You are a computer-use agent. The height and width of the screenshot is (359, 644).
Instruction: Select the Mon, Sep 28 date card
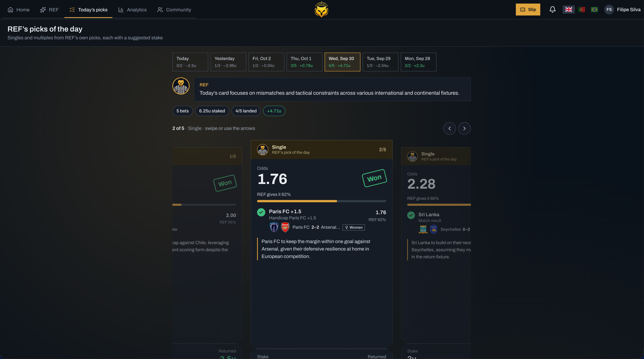[419, 62]
